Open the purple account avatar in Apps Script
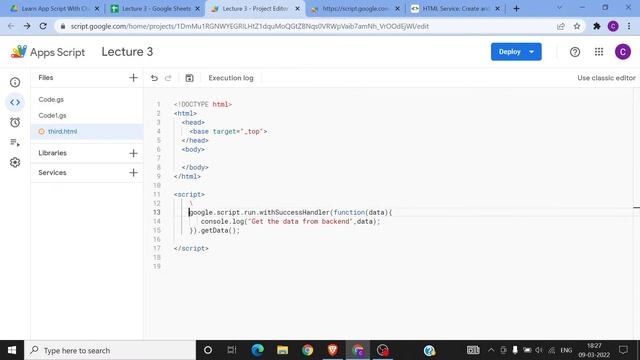Screen dimensions: 640x360 [x=623, y=52]
